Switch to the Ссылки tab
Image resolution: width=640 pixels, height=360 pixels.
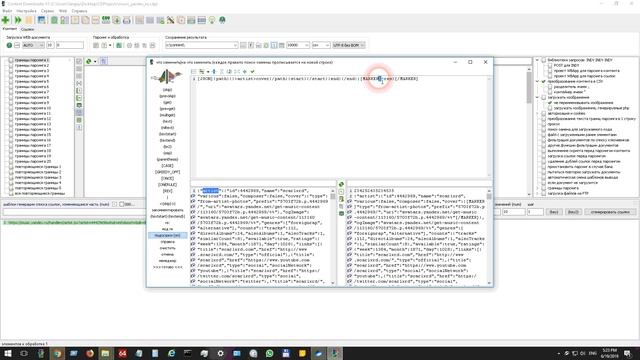[27, 29]
